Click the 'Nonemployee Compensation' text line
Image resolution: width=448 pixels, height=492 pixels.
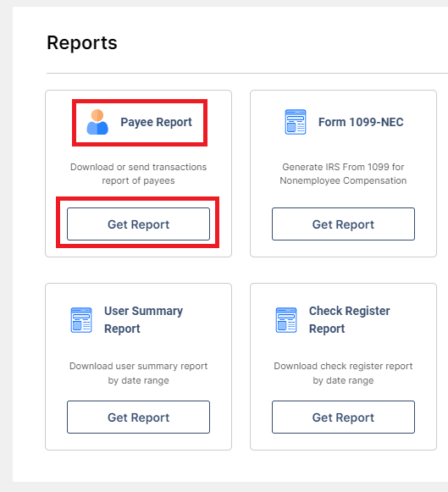pos(343,180)
